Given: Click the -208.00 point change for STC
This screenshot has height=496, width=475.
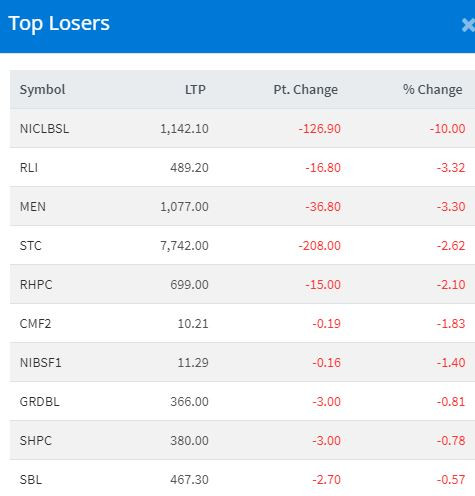Looking at the screenshot, I should point(320,246).
